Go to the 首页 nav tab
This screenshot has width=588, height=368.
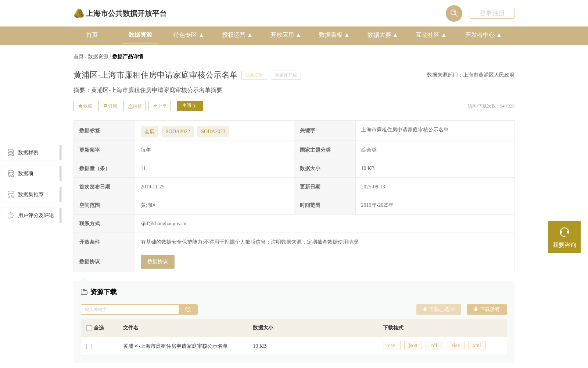[92, 35]
